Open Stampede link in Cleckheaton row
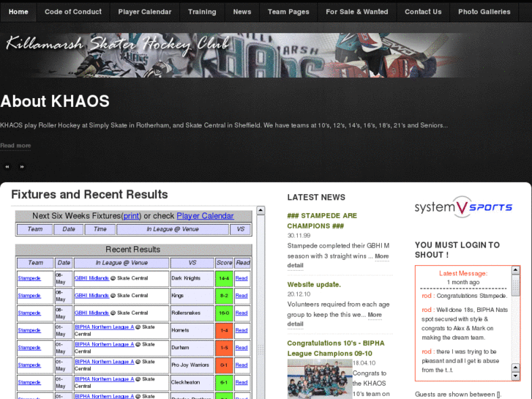The height and width of the screenshot is (399, 532). [29, 382]
